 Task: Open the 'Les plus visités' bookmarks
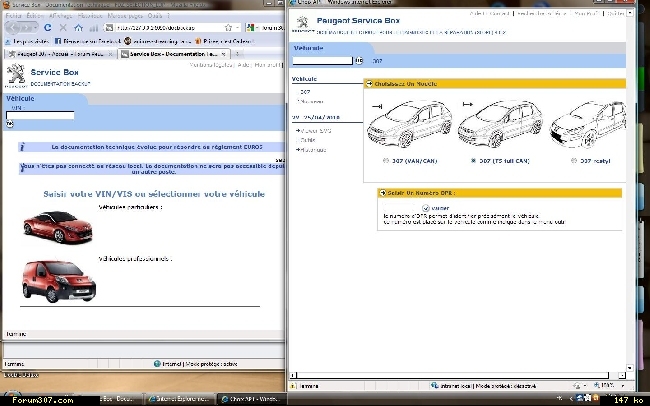point(27,41)
